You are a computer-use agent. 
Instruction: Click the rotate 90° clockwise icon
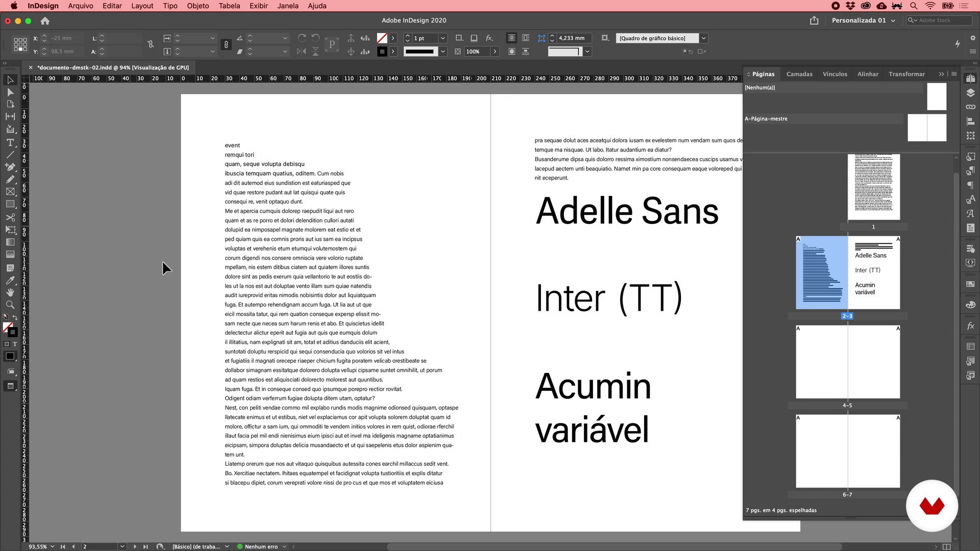(x=302, y=38)
